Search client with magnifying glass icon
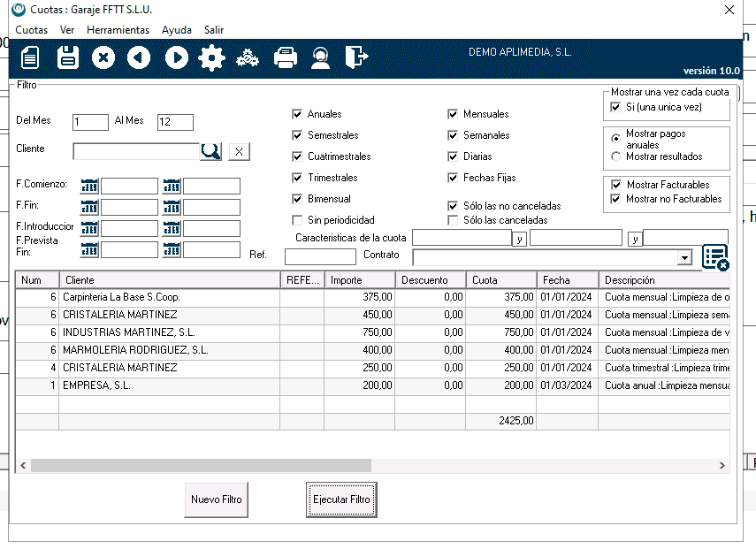The width and height of the screenshot is (756, 549). tap(210, 151)
